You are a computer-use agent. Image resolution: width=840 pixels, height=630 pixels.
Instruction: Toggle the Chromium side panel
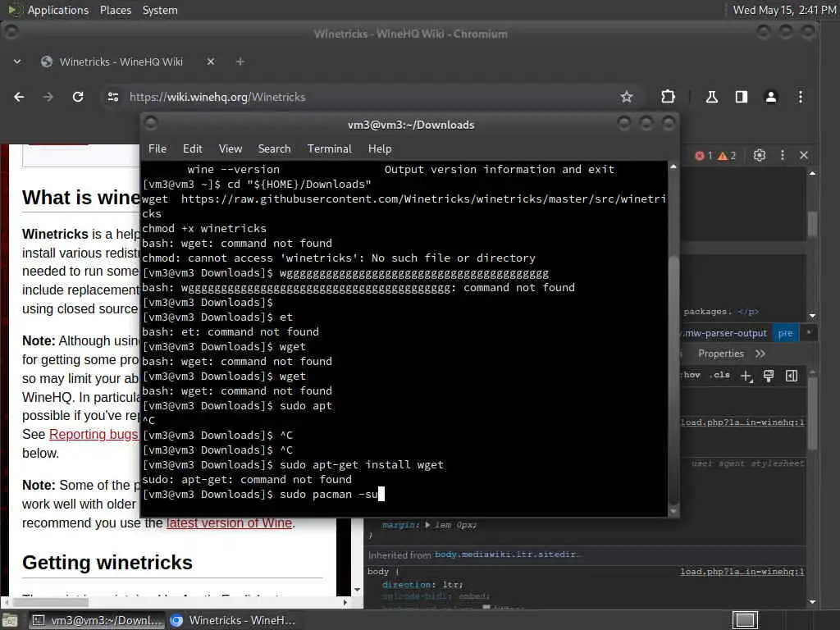(x=742, y=97)
